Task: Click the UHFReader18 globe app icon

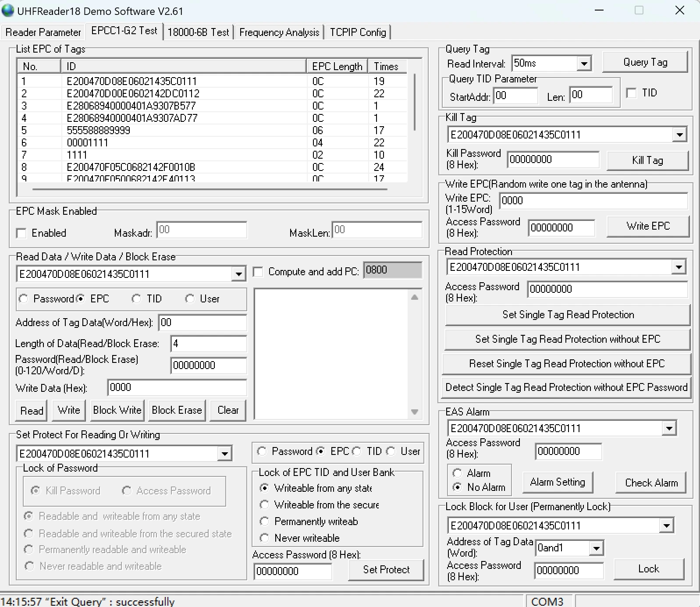Action: [8, 11]
